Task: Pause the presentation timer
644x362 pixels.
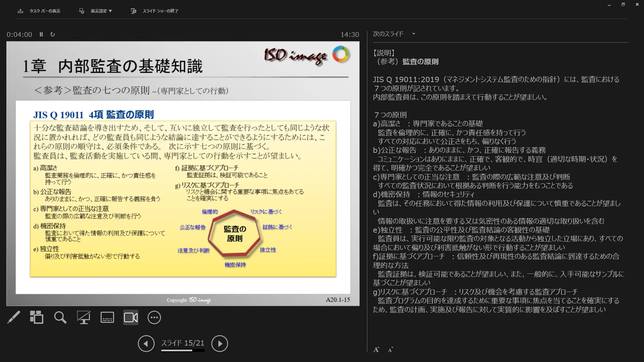Action: 41,35
